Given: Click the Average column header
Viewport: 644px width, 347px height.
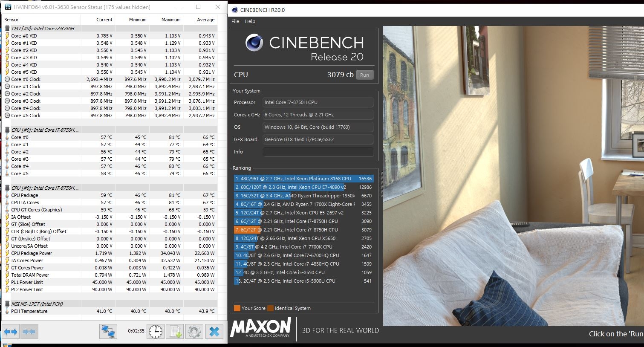Looking at the screenshot, I should (200, 20).
